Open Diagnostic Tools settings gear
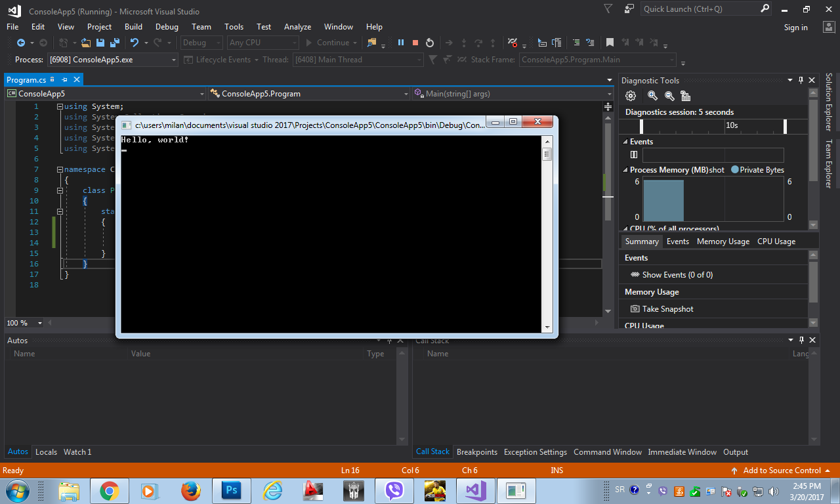 click(x=631, y=96)
